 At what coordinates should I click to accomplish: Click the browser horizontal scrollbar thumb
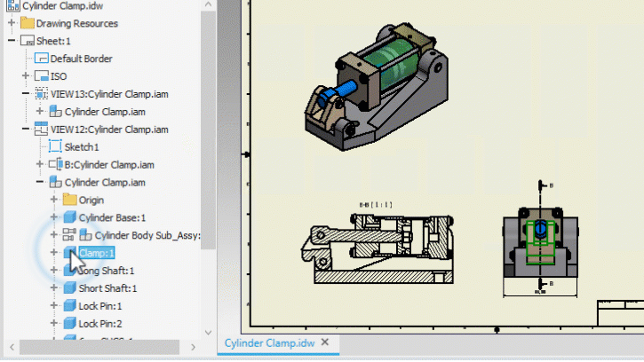(x=99, y=347)
